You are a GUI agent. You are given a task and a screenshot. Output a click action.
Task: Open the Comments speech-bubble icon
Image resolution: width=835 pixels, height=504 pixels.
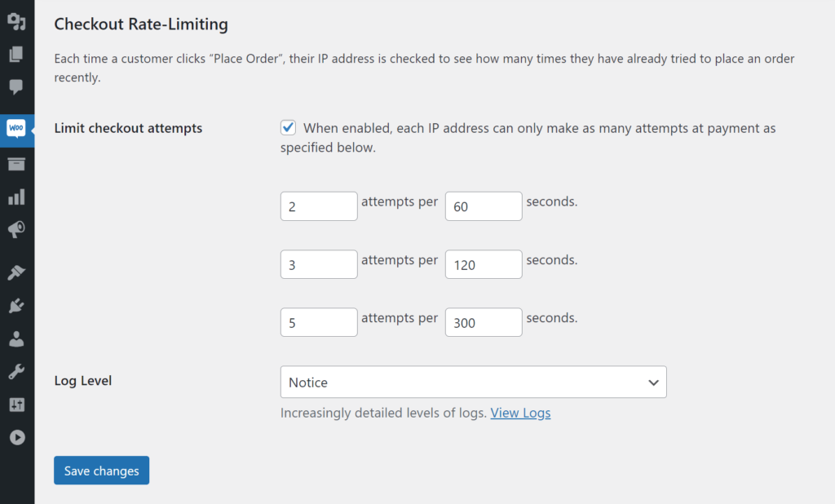pos(16,88)
